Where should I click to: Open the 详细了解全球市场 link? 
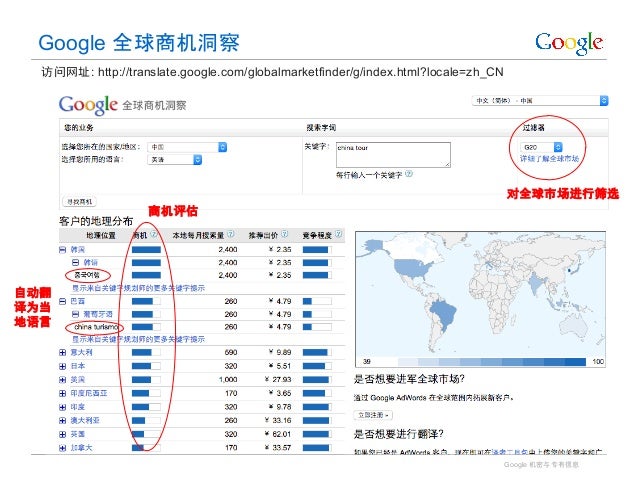point(549,158)
